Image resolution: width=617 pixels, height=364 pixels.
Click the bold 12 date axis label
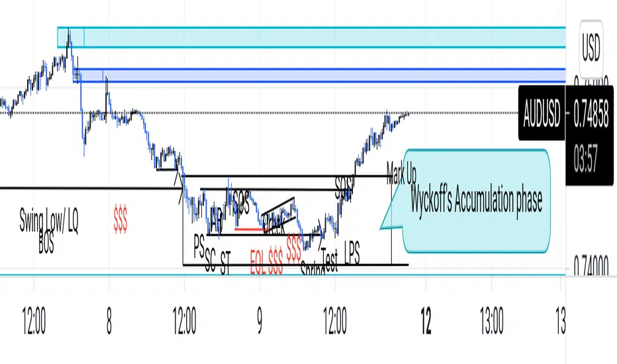(426, 321)
